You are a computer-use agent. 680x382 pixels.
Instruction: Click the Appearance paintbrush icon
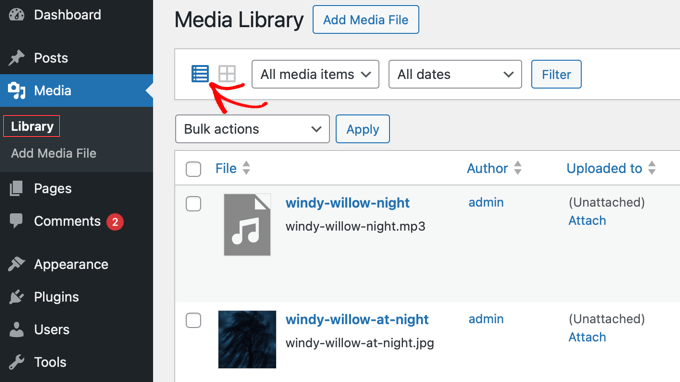pos(16,264)
